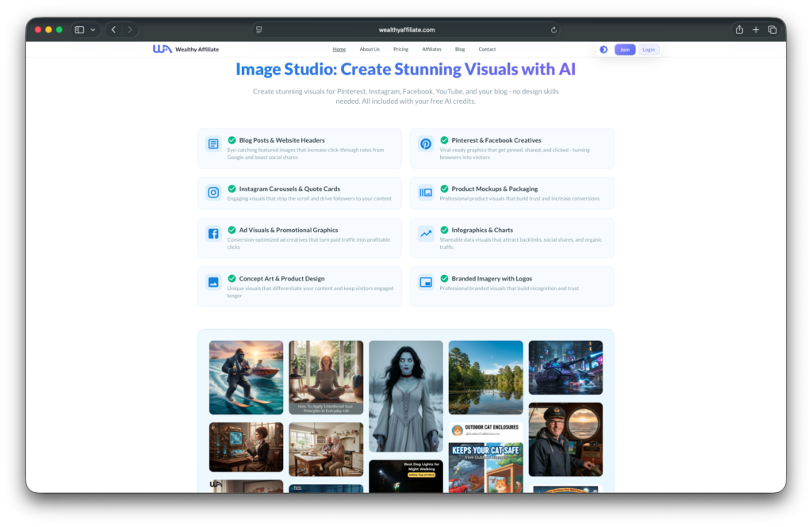The height and width of the screenshot is (527, 812).
Task: Open the Safari sidebar dropdown arrow
Action: click(93, 30)
